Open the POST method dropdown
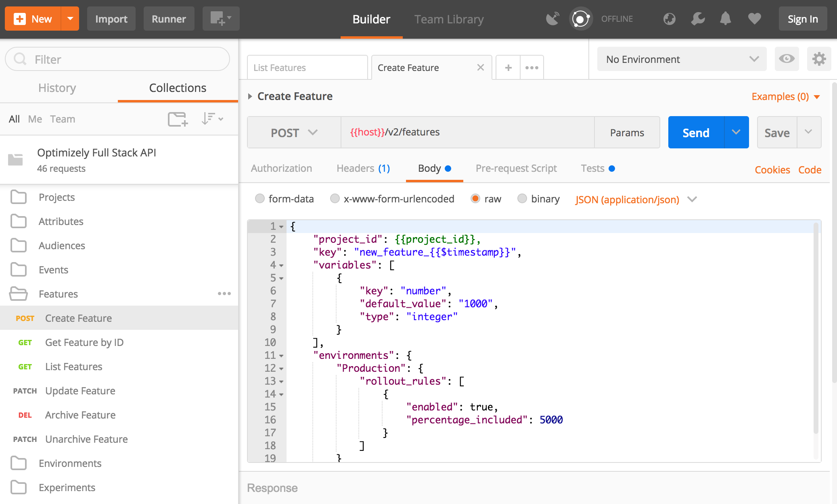 click(294, 133)
